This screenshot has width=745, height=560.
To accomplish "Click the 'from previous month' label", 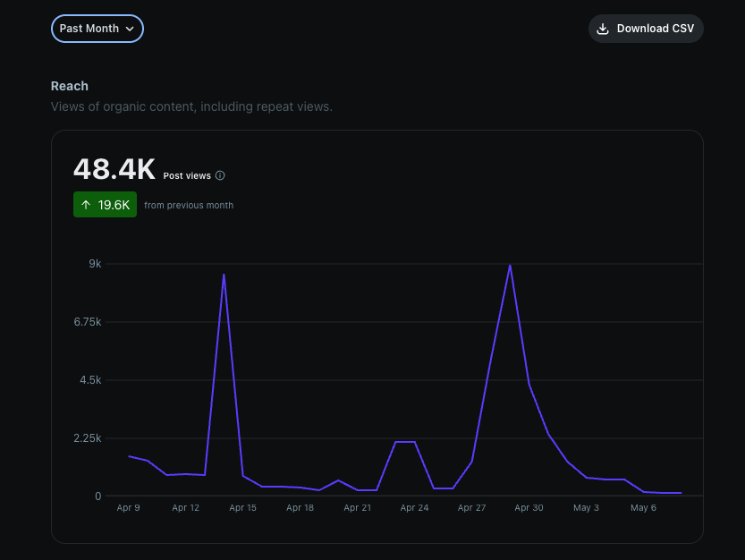I will tap(189, 206).
